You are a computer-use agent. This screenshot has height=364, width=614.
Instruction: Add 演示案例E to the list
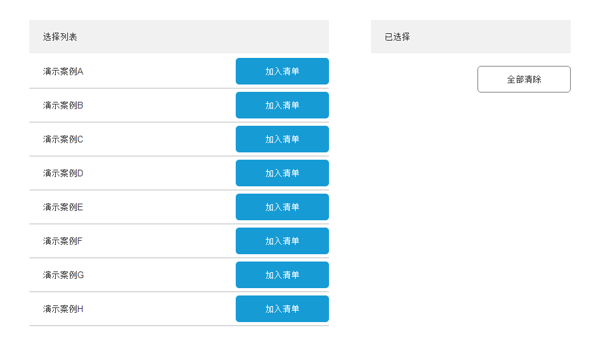(282, 207)
